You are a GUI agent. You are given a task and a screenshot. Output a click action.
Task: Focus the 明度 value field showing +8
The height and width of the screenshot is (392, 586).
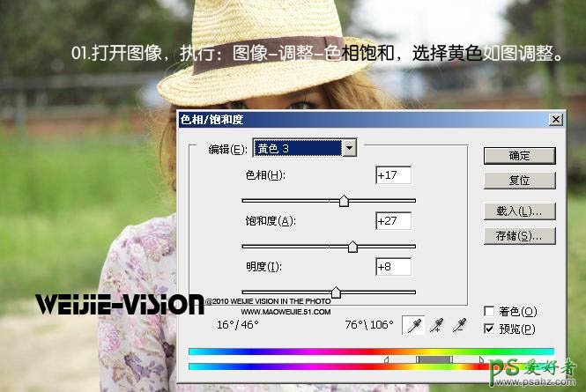tap(393, 267)
